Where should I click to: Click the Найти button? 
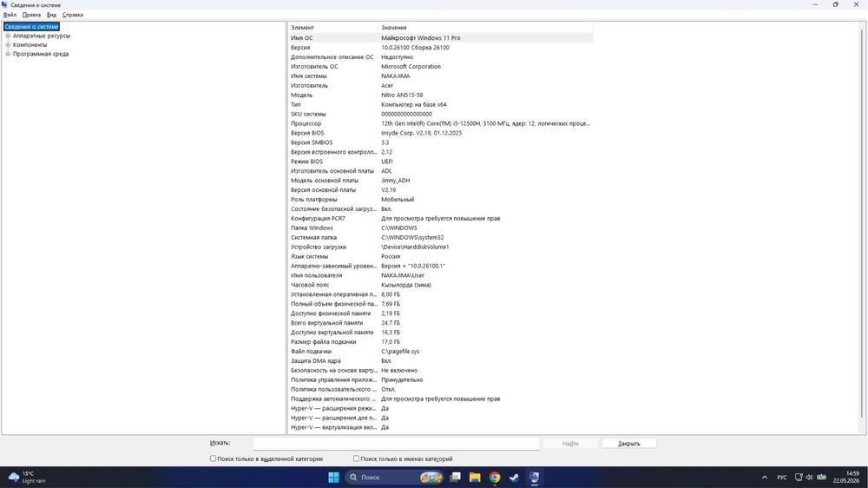(x=570, y=444)
